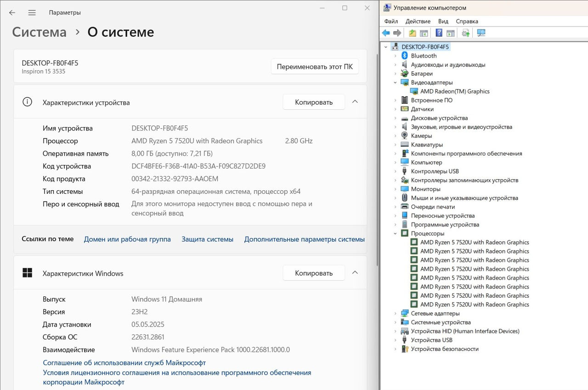Open the Settings hamburger navigation menu
The image size is (588, 390).
tap(32, 13)
